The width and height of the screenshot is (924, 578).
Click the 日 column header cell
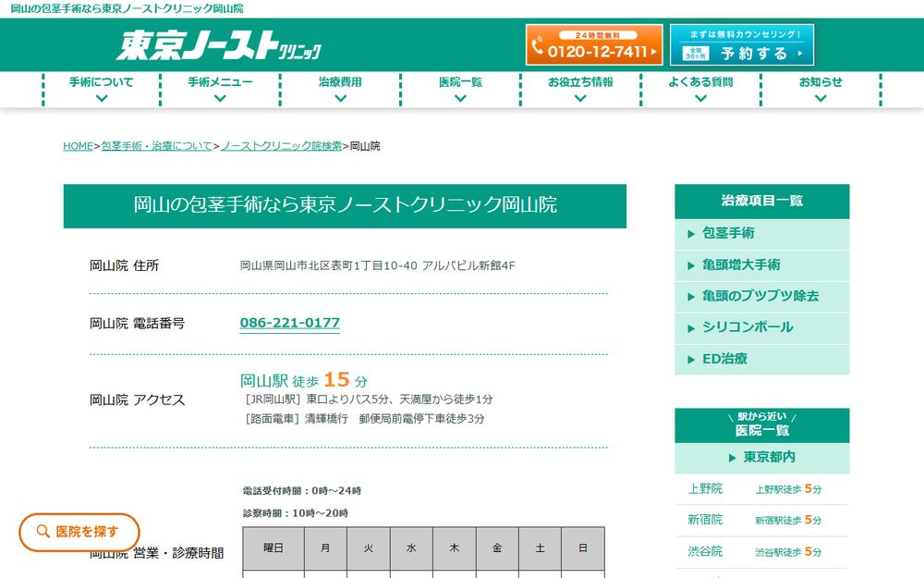pyautogui.click(x=583, y=548)
